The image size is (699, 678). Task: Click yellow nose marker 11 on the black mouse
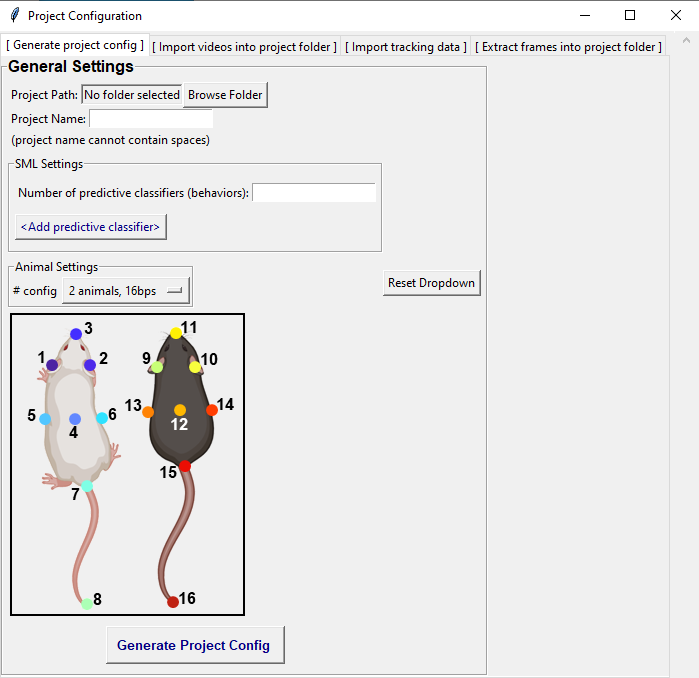pyautogui.click(x=176, y=333)
